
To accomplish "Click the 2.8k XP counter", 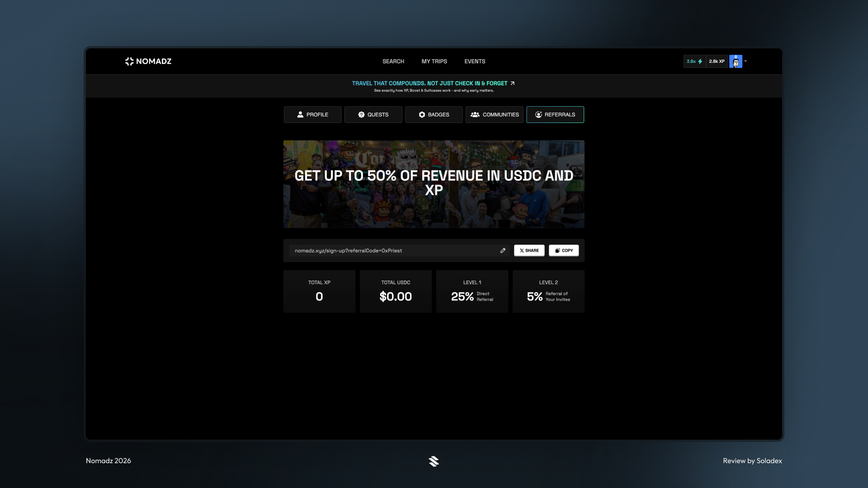I will click(716, 61).
